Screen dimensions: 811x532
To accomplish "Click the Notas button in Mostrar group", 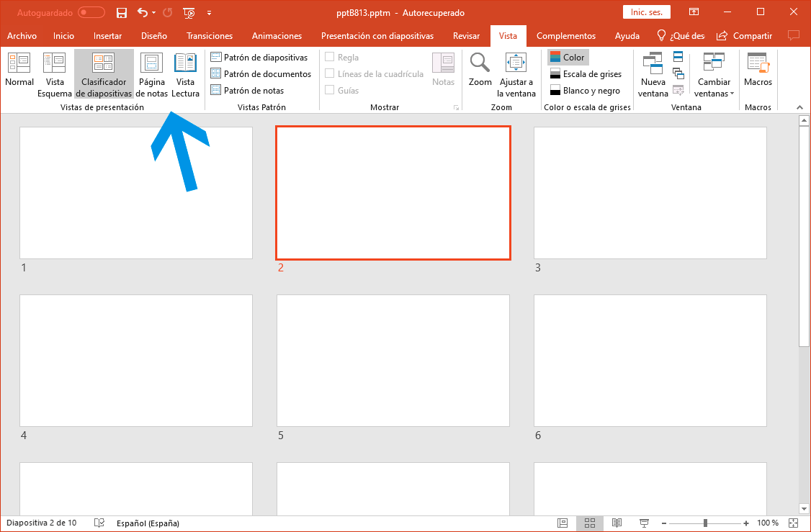I will coord(443,70).
